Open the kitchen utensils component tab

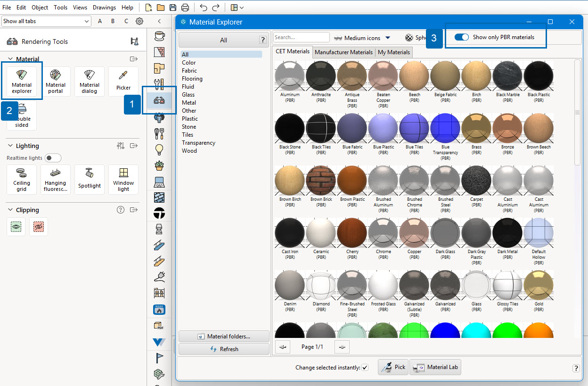tap(160, 133)
